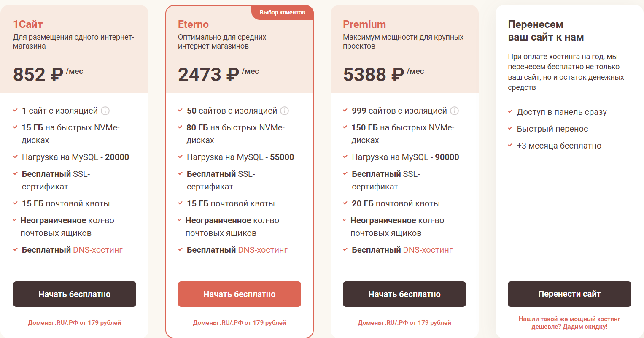The image size is (644, 338).
Task: Select the Eterno plan title
Action: (x=193, y=24)
